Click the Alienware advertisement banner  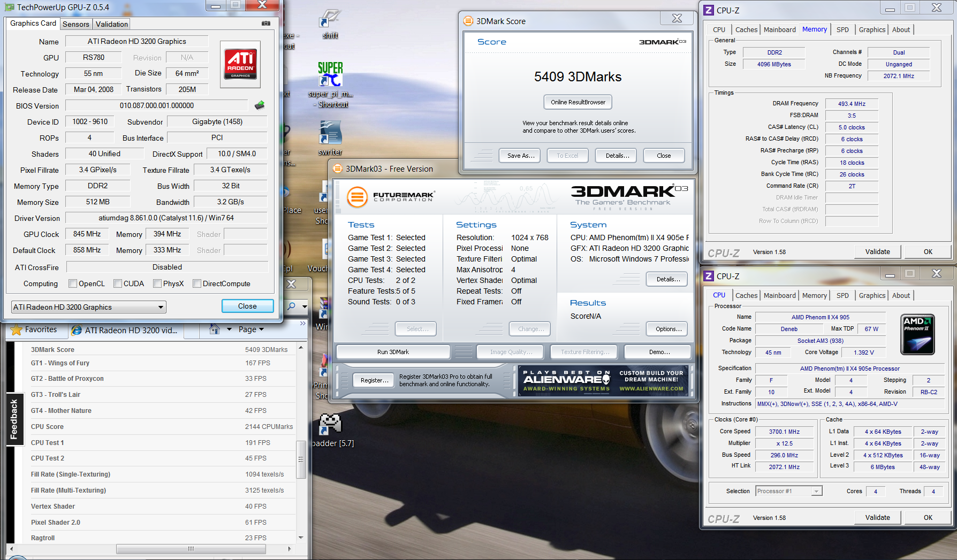point(603,380)
